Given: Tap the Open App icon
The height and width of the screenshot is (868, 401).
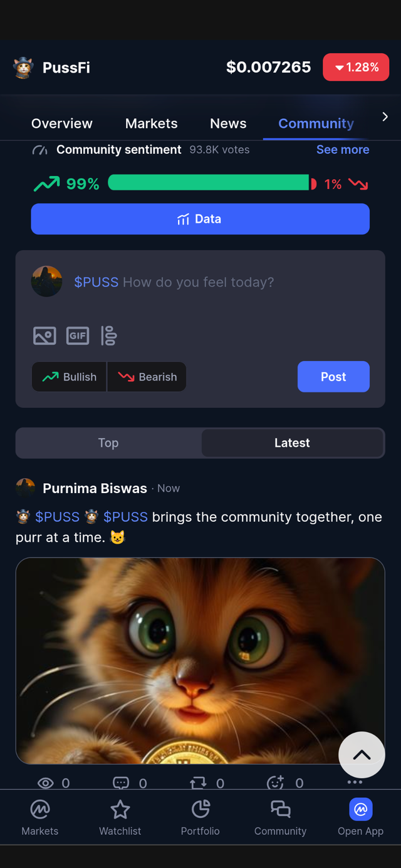Looking at the screenshot, I should (360, 809).
